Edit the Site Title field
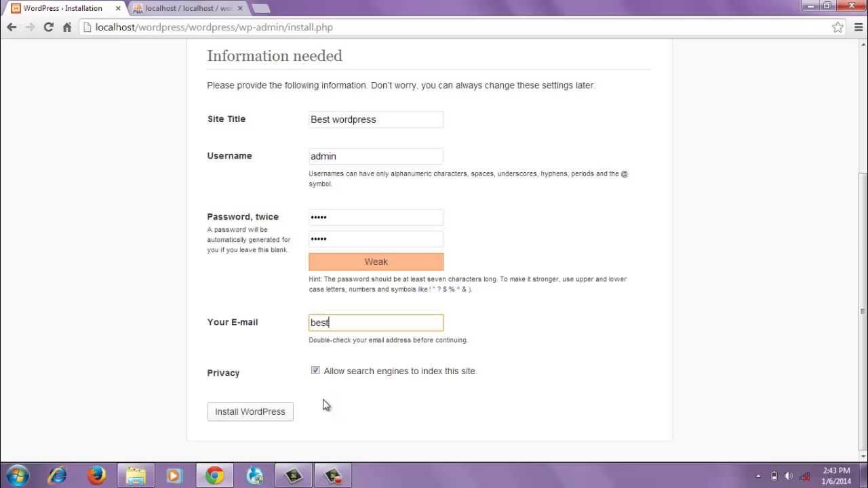Image resolution: width=868 pixels, height=488 pixels. coord(376,119)
